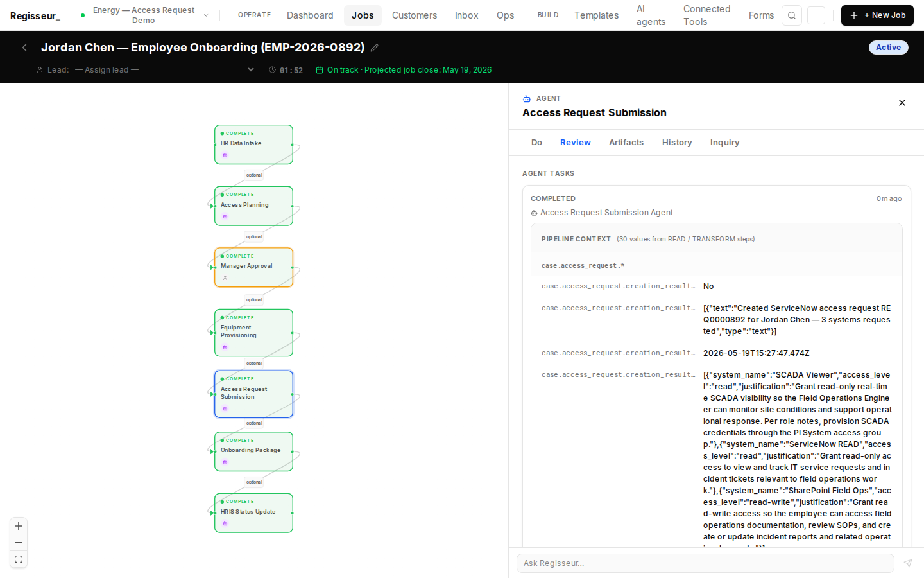This screenshot has width=924, height=578.
Task: Go to the Jobs section
Action: pyautogui.click(x=363, y=15)
